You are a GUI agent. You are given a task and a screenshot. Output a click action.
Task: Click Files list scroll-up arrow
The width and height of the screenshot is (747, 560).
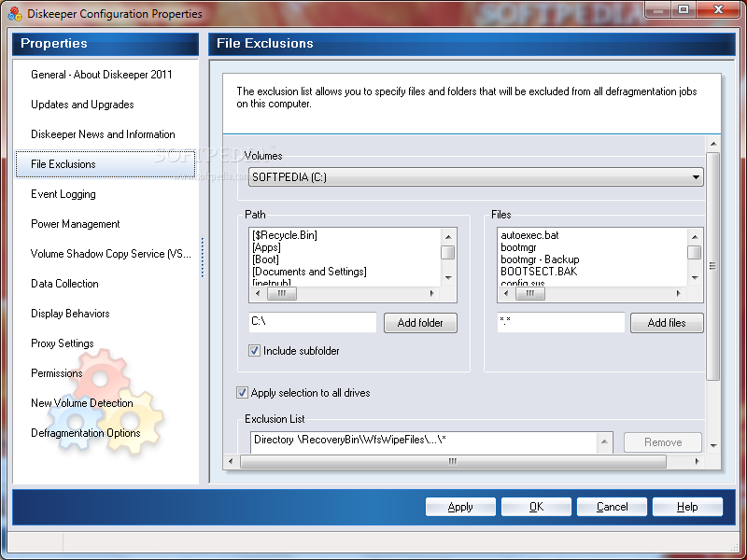[x=695, y=237]
